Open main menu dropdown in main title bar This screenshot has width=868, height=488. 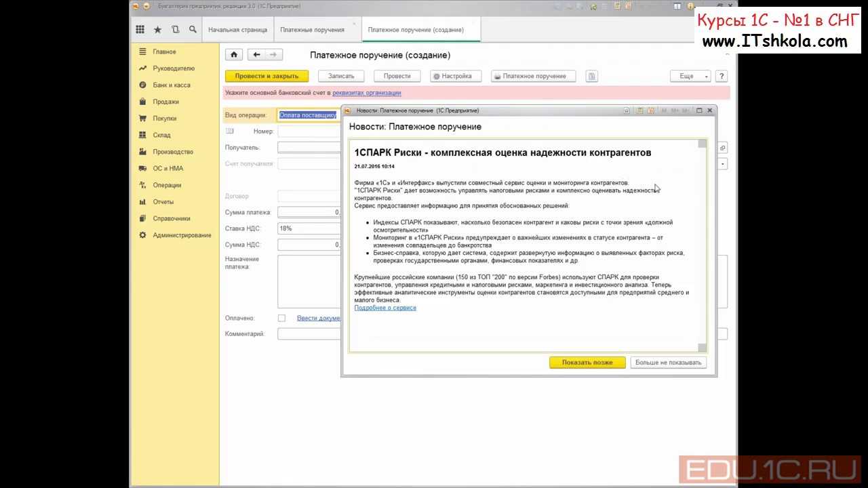[x=146, y=6]
